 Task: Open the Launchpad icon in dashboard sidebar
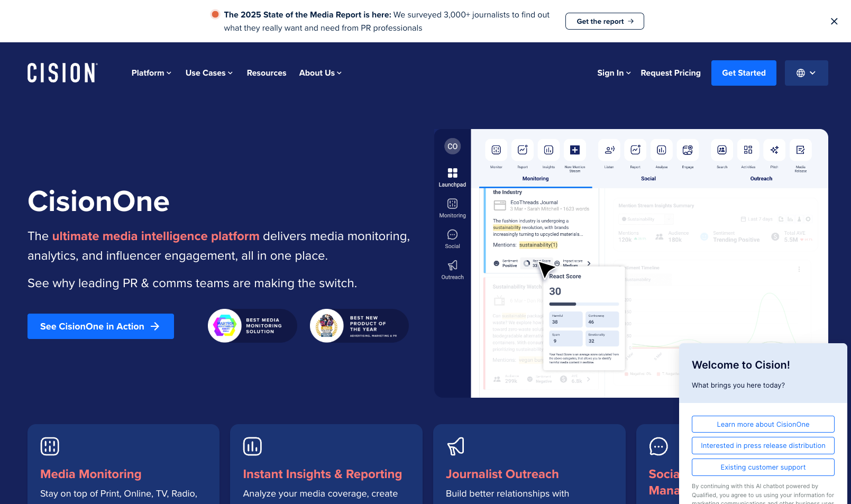[452, 177]
